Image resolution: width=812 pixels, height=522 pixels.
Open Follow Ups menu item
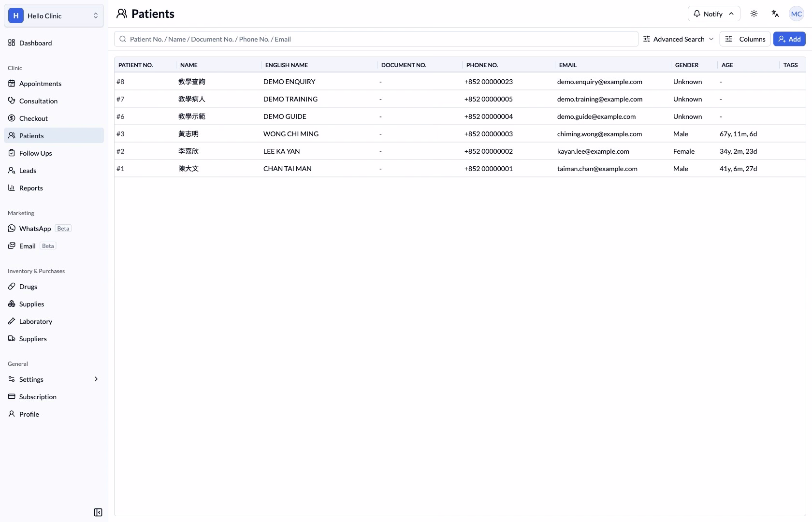tap(54, 153)
